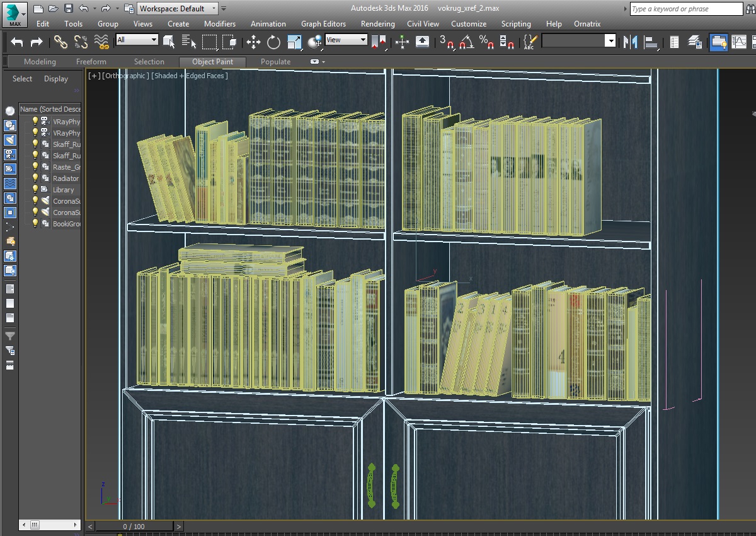Click the Display button in the scene explorer

click(56, 79)
